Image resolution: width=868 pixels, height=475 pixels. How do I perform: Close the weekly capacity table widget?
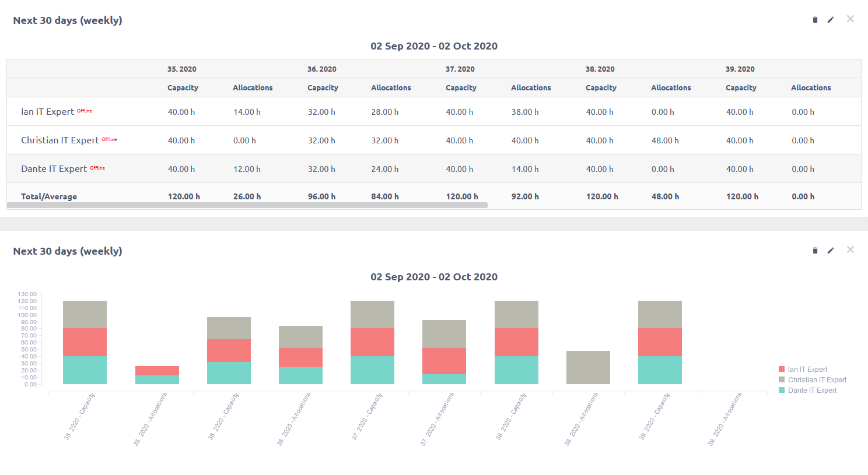coord(850,19)
